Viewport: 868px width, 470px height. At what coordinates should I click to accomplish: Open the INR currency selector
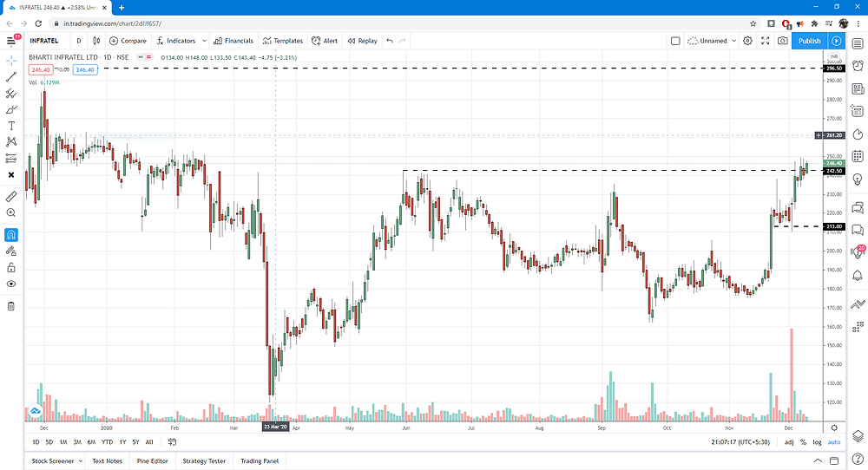pyautogui.click(x=833, y=56)
